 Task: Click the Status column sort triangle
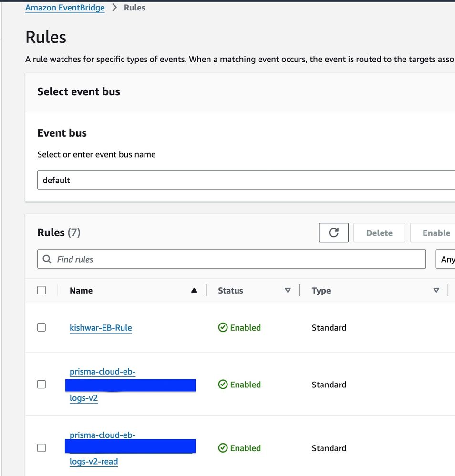coord(288,290)
